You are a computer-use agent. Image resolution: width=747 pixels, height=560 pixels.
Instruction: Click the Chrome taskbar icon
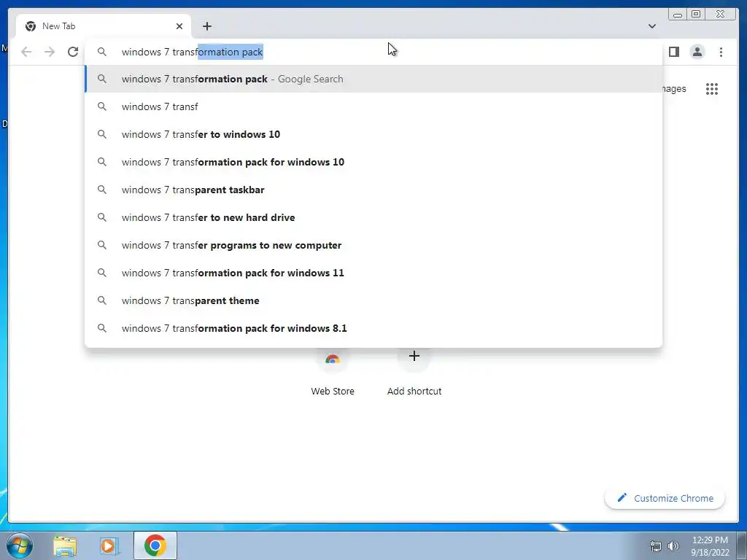click(155, 545)
